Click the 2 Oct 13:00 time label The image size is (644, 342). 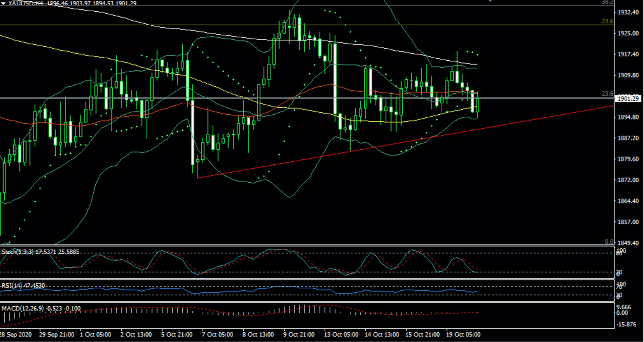pos(136,334)
